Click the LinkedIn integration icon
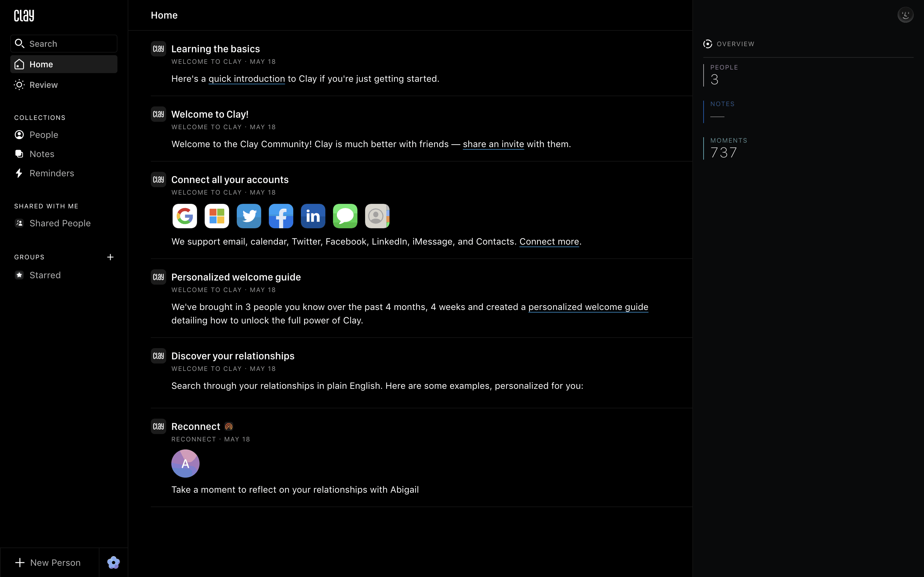This screenshot has width=924, height=577. click(313, 216)
